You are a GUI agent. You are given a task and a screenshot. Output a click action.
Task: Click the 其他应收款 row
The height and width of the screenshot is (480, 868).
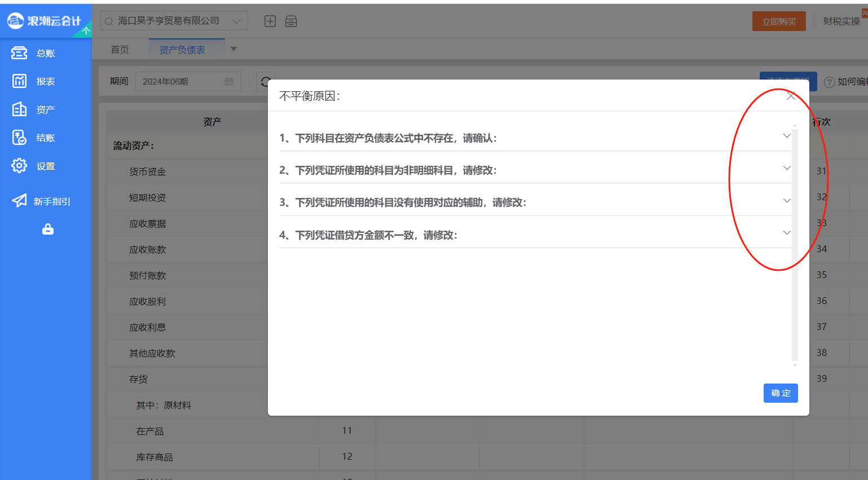tap(152, 353)
